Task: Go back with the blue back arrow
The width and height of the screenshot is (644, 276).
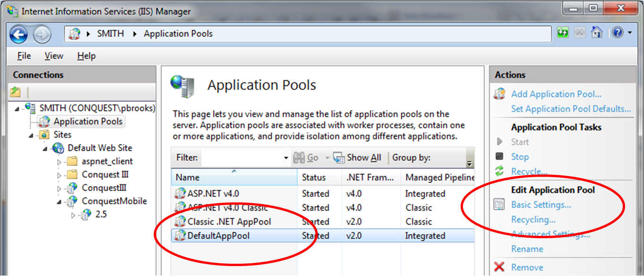Action: pos(18,34)
